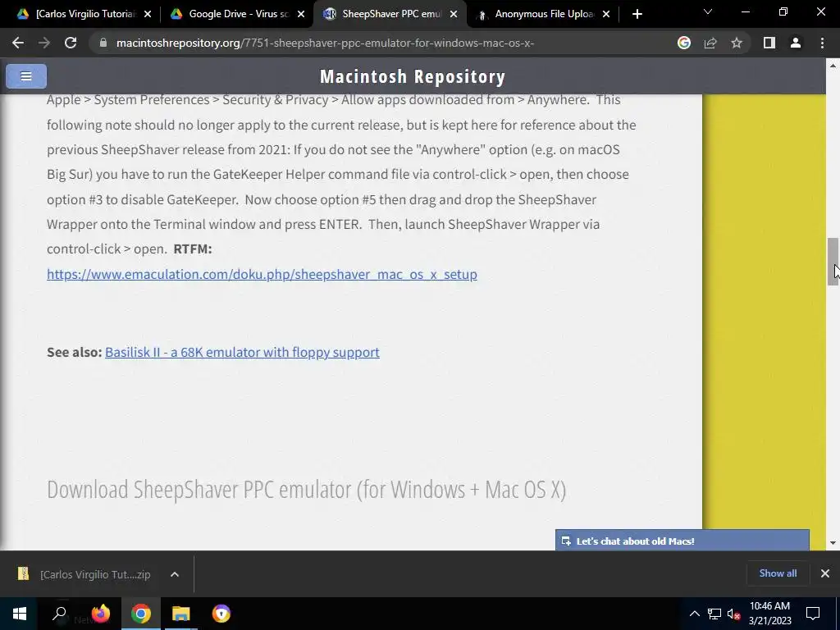
Task: Open downloaded Carlos Virgilio Tut zip file
Action: tap(84, 574)
